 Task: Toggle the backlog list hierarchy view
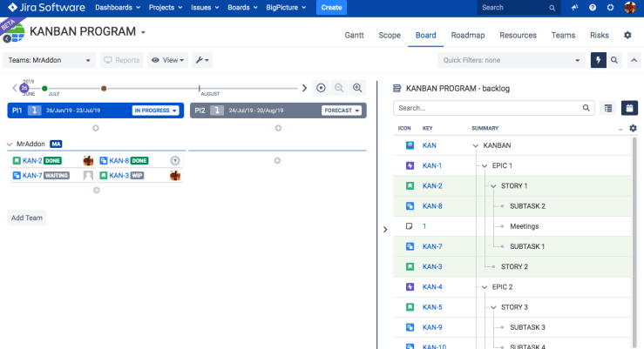pyautogui.click(x=609, y=108)
